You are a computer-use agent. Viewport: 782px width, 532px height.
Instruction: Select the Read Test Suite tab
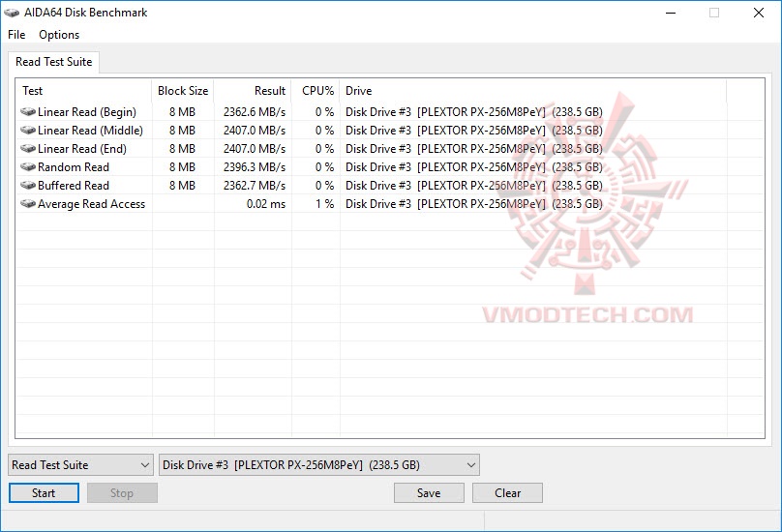click(x=54, y=62)
